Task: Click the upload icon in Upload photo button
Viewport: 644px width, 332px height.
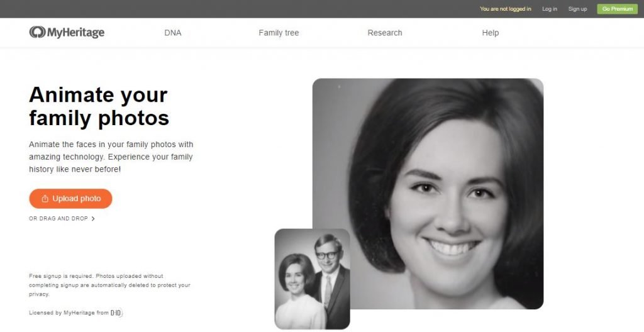Action: coord(45,199)
